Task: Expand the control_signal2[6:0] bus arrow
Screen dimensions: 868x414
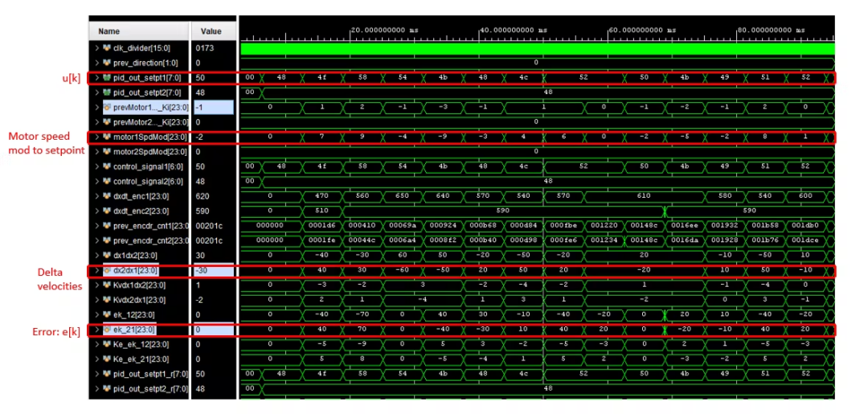Action: 96,181
